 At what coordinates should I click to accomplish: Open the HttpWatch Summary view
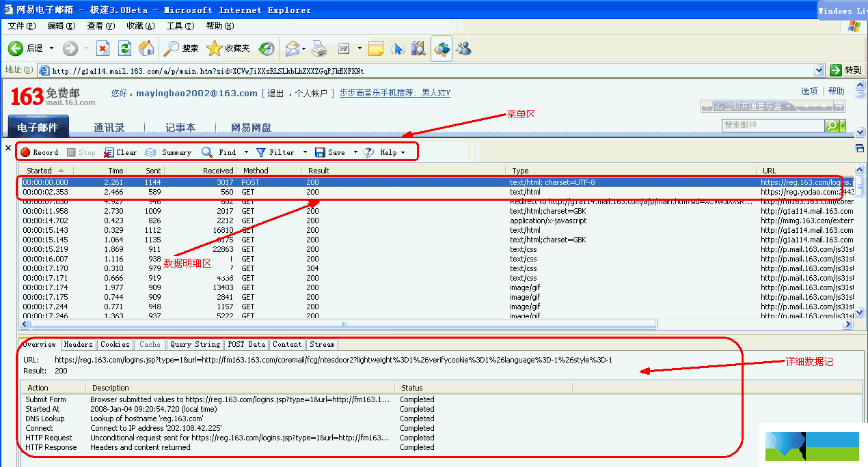point(168,152)
